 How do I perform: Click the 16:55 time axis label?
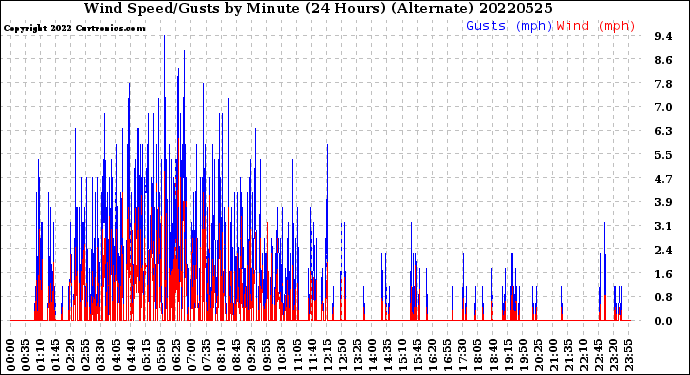(x=447, y=355)
